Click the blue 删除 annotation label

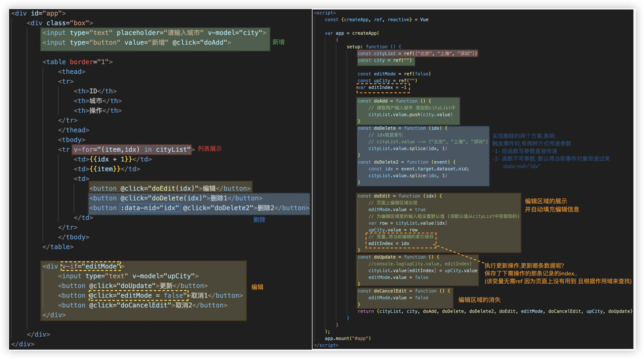tap(259, 220)
